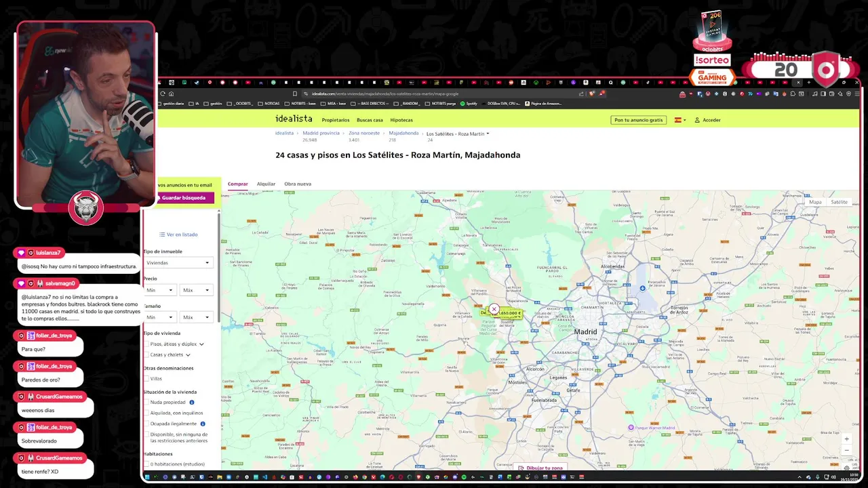Click the Spotify bookmark icon
This screenshot has height=488, width=868.
coord(462,104)
